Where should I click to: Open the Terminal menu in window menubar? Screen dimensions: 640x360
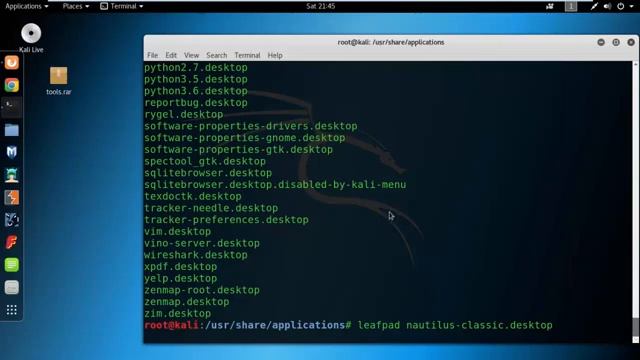[247, 55]
